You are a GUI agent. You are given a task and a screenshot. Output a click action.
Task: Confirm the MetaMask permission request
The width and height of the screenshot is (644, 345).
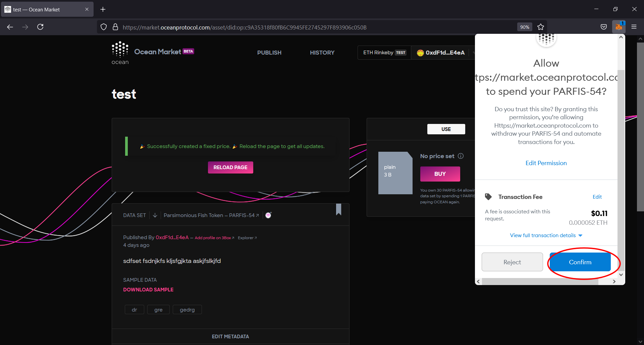[x=580, y=262]
